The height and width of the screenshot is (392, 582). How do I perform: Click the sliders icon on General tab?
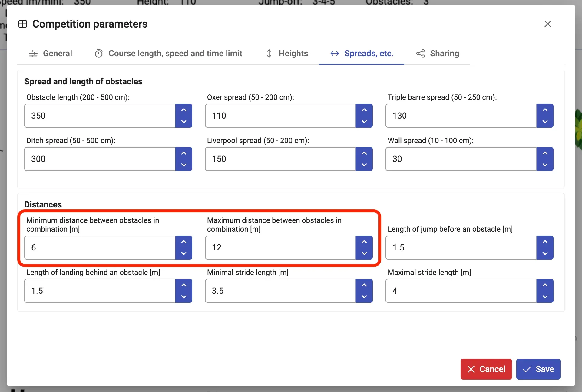[33, 54]
